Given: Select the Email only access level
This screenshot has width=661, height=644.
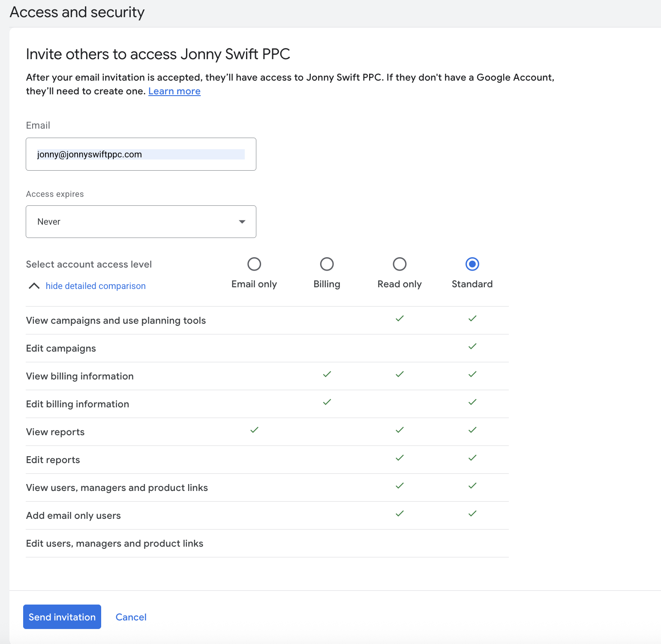Looking at the screenshot, I should [254, 264].
